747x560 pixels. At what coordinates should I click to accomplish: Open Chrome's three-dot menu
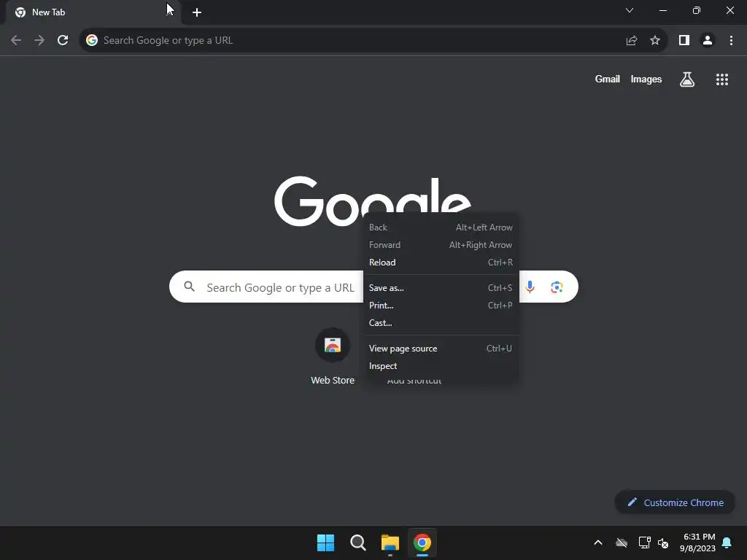point(731,41)
